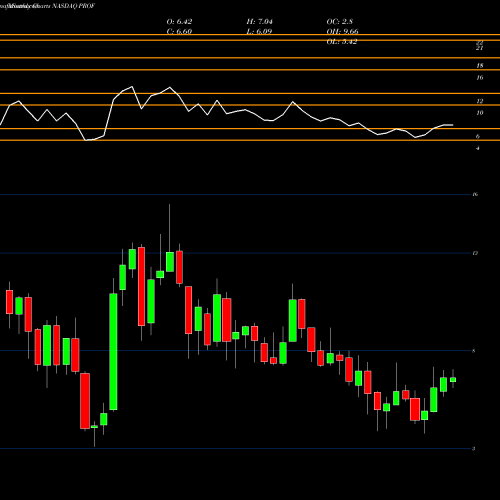Screen dimensions: 500x500
Task: Click price label 3 on candlestick chart
Action: click(474, 449)
